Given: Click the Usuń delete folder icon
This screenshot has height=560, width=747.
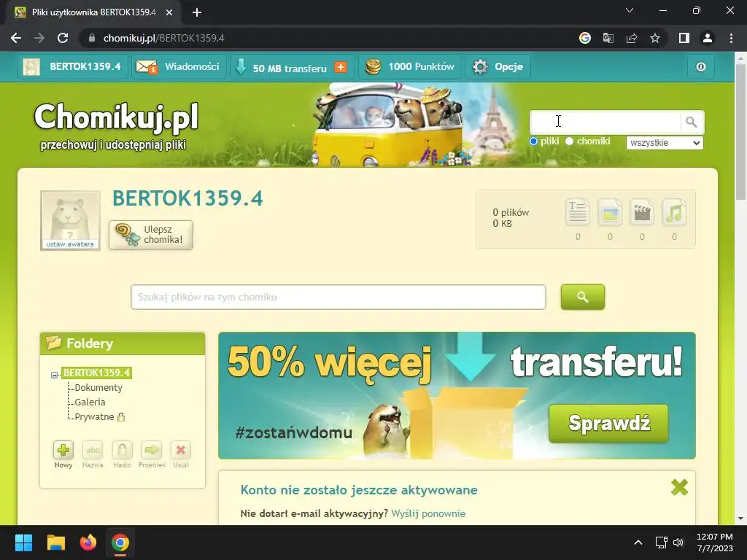Looking at the screenshot, I should point(181,450).
